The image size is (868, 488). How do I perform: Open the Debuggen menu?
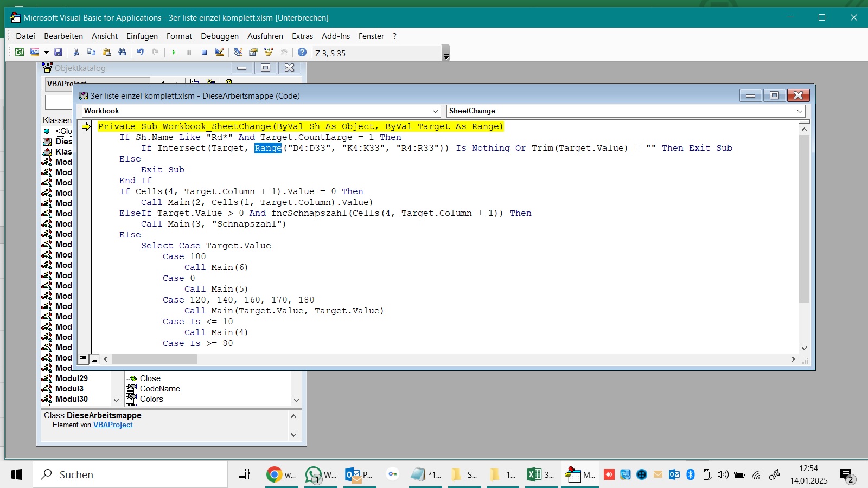(220, 36)
